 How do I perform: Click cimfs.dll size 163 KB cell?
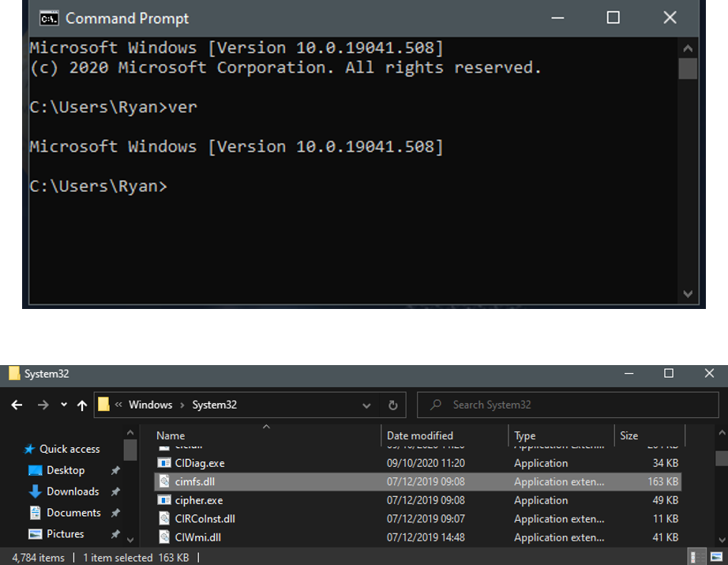tap(663, 482)
